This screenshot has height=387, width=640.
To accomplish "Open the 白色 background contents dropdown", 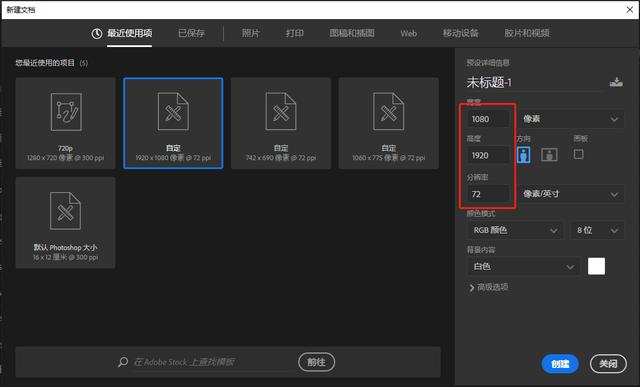I will 523,267.
